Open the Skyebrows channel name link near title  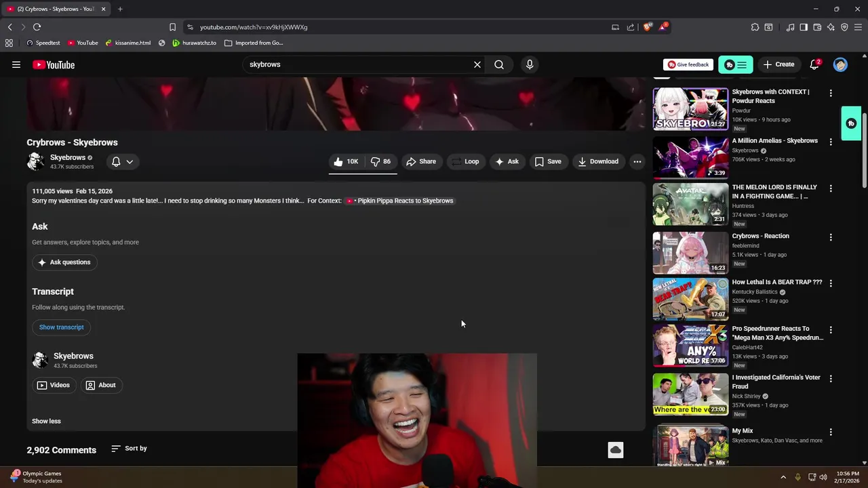68,157
